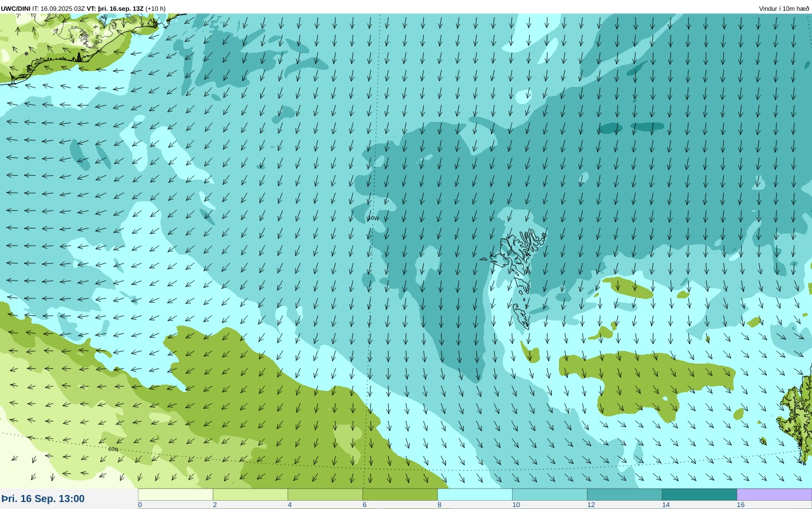
Task: Click the 'UWC/DINI' model label
Action: [x=16, y=8]
